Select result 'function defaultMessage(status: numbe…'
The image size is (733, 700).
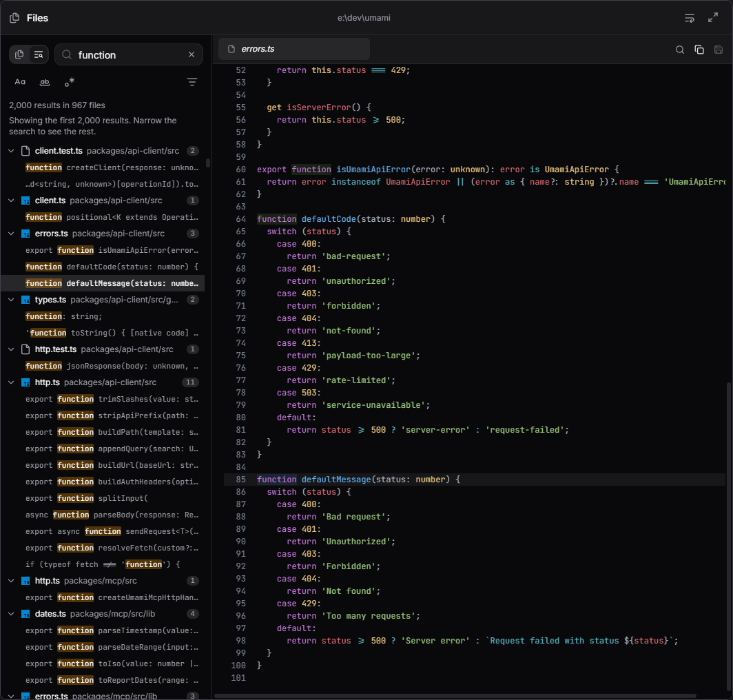click(x=103, y=283)
